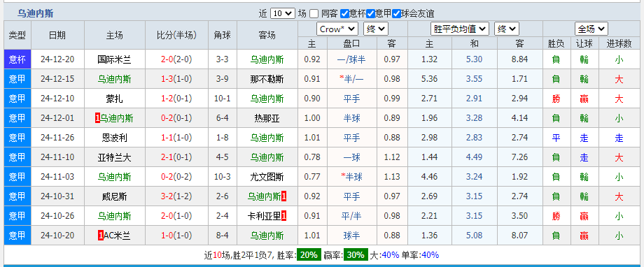Click the 2-0(2-0) score of 国际米兰 match
644x267 pixels.
(176, 59)
